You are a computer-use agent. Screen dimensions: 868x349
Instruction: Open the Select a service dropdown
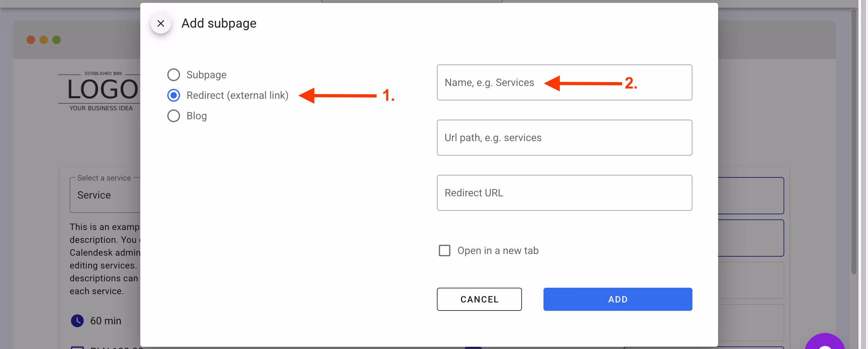(x=104, y=195)
